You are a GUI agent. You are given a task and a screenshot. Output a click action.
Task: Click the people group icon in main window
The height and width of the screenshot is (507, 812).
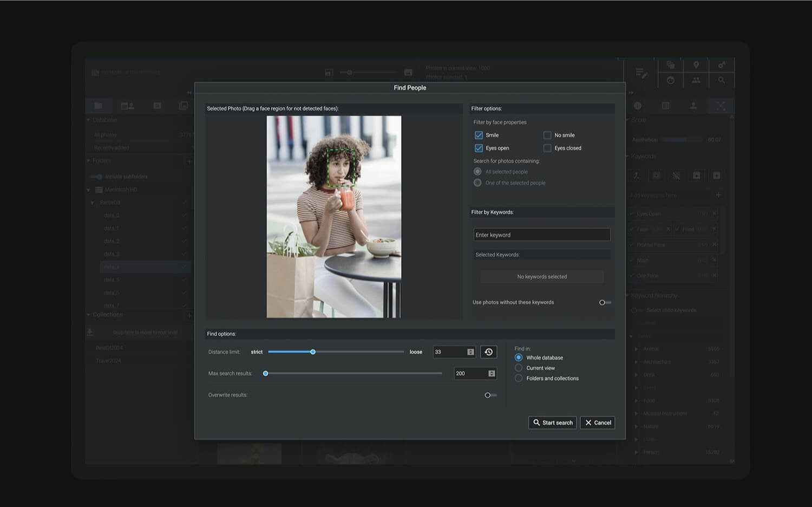coord(696,80)
